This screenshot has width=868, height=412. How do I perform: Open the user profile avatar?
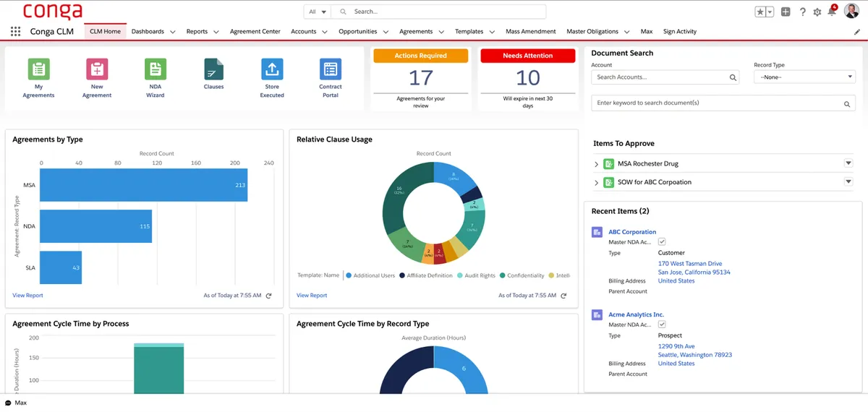click(x=851, y=12)
